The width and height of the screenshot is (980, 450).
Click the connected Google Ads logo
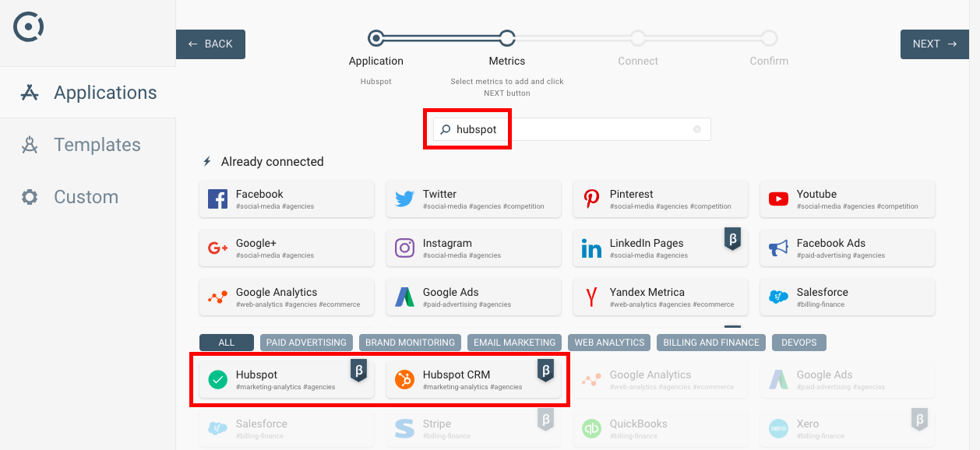pyautogui.click(x=404, y=297)
